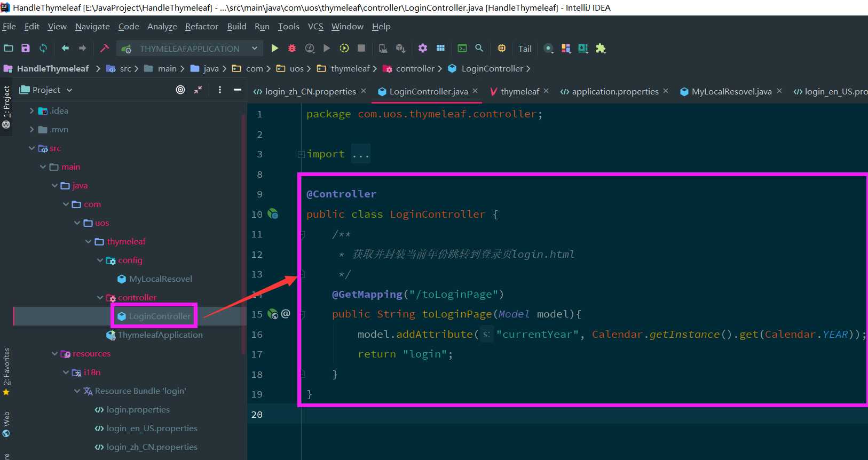Open Project panel options three-dot menu
The width and height of the screenshot is (868, 460).
220,90
